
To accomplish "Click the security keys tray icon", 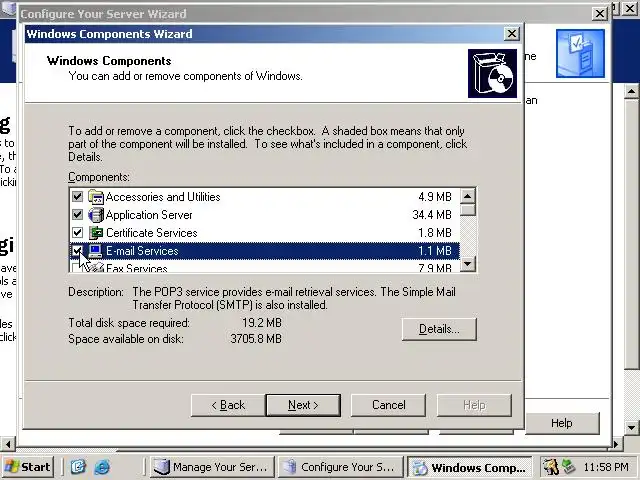I will pos(551,467).
